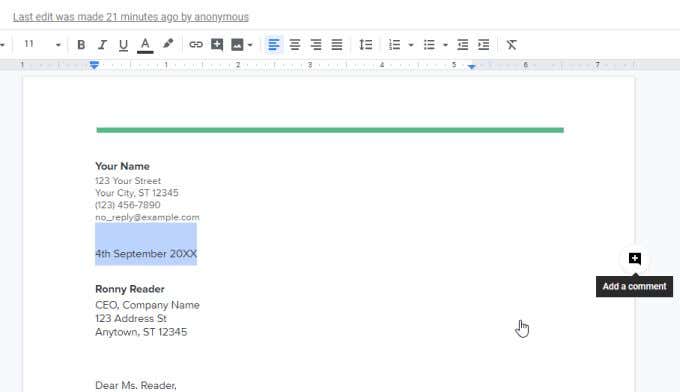680x392 pixels.
Task: Click the '4th September 20XX' date
Action: [146, 254]
